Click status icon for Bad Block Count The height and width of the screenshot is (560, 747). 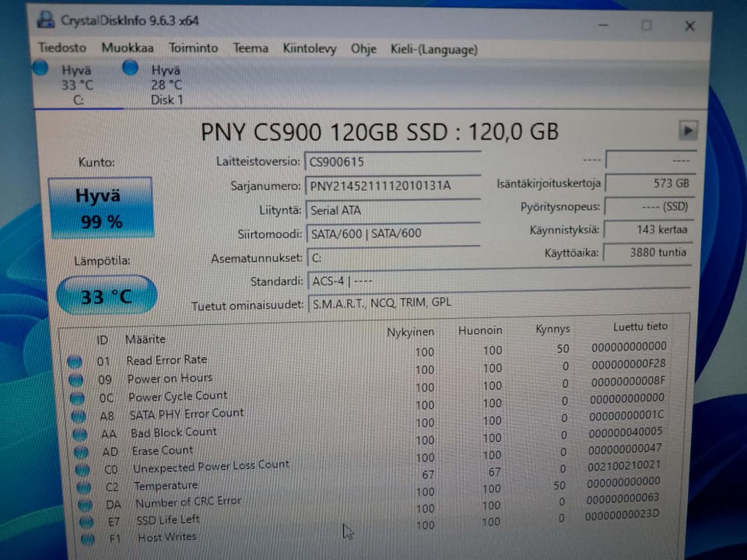(x=79, y=435)
